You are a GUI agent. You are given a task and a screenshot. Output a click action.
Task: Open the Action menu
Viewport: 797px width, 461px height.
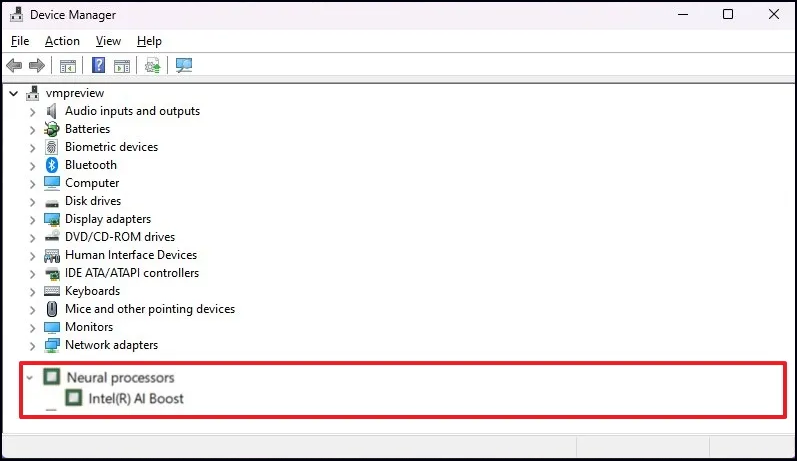62,41
